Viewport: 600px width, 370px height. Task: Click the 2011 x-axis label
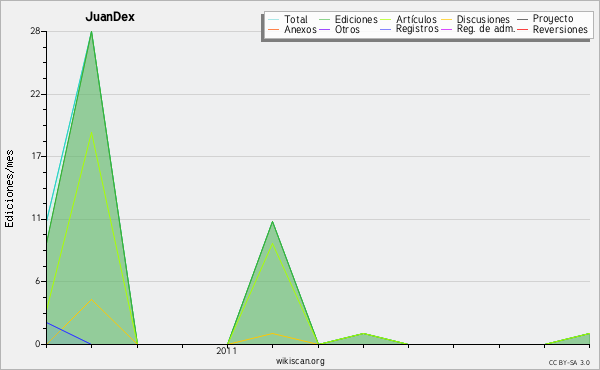click(227, 350)
